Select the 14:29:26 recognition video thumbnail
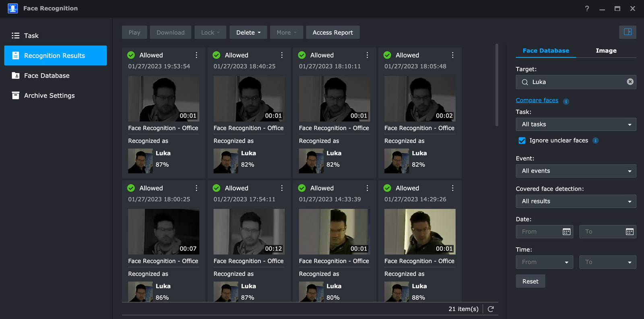This screenshot has height=319, width=644. pos(420,232)
